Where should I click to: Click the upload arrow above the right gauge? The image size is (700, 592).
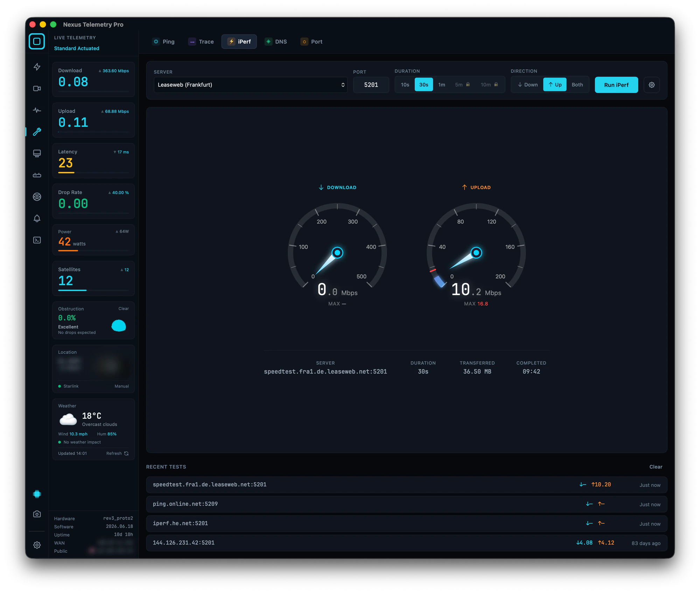[x=464, y=187]
